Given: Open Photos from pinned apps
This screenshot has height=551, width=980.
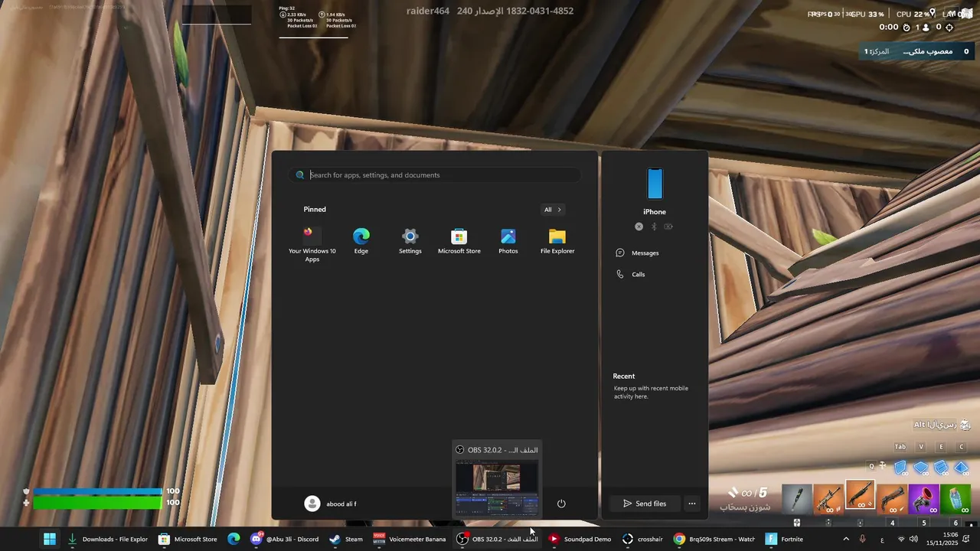Looking at the screenshot, I should [x=508, y=241].
